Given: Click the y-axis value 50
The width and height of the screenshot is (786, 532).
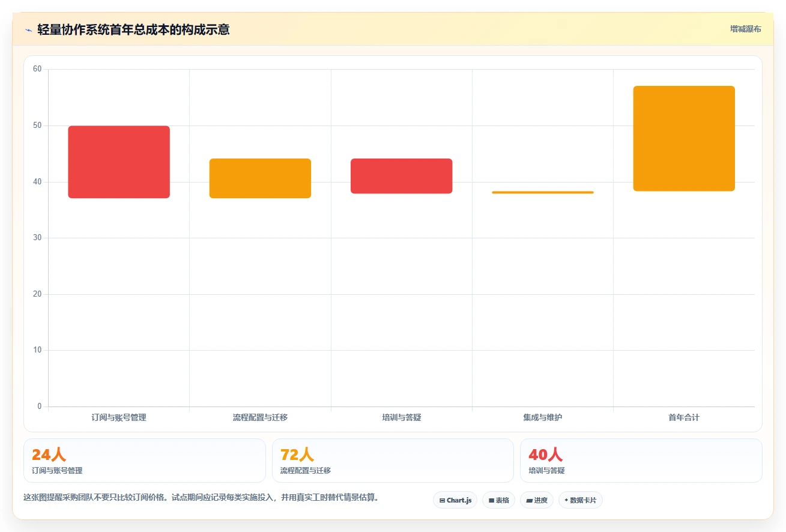Looking at the screenshot, I should [x=37, y=125].
